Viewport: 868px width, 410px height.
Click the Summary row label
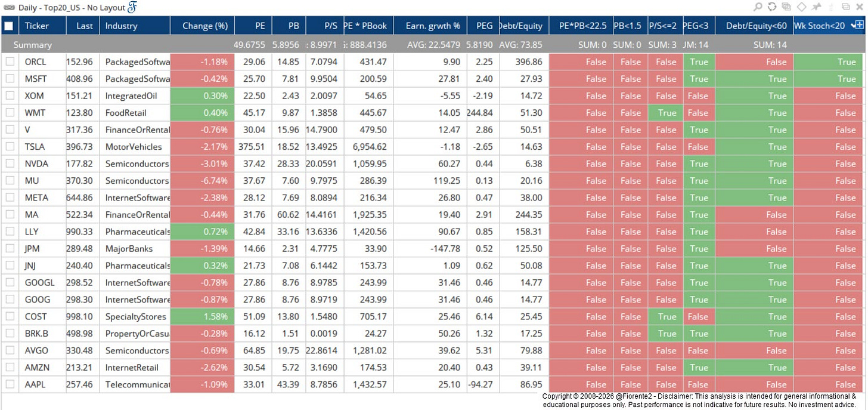tap(33, 45)
